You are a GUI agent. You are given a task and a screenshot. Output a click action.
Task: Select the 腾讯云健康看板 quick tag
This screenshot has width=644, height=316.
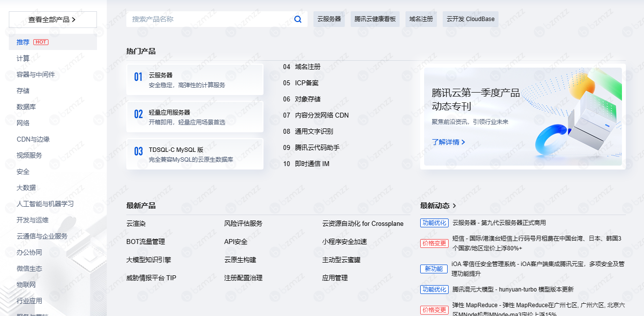point(375,19)
